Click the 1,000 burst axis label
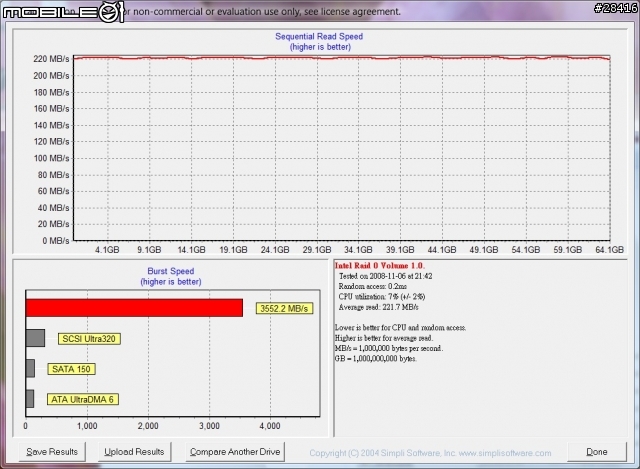Image resolution: width=640 pixels, height=469 pixels. [87, 426]
